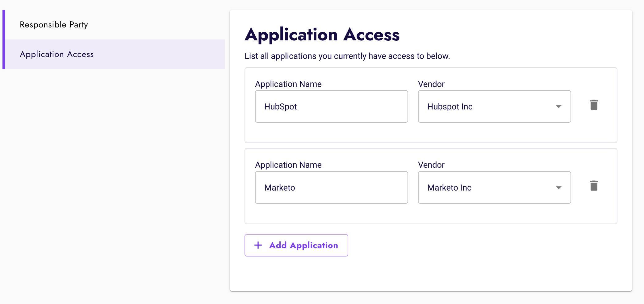The height and width of the screenshot is (304, 644).
Task: Expand the Marketo Inc vendor dropdown arrow
Action: coord(558,188)
